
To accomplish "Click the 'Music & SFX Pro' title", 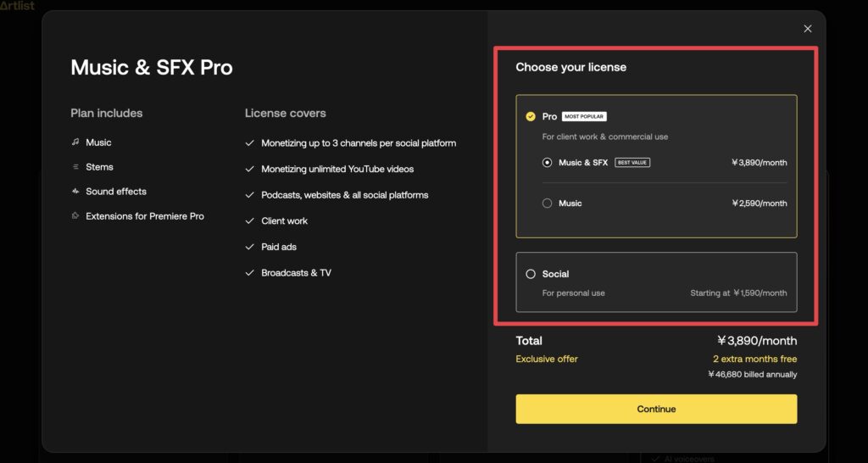I will point(152,68).
